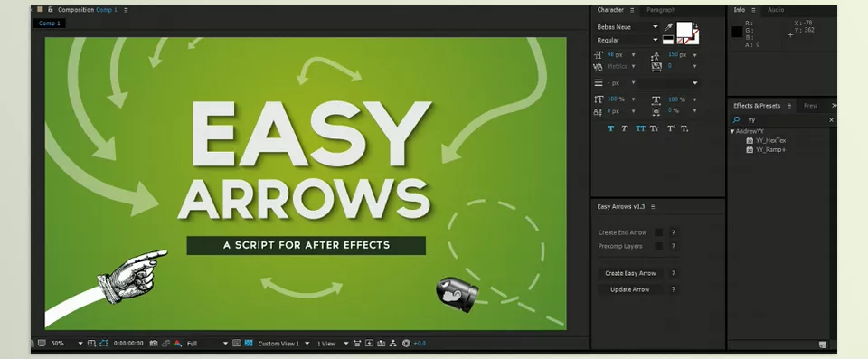Switch to the Preview panel tab
Image resolution: width=868 pixels, height=359 pixels.
810,106
